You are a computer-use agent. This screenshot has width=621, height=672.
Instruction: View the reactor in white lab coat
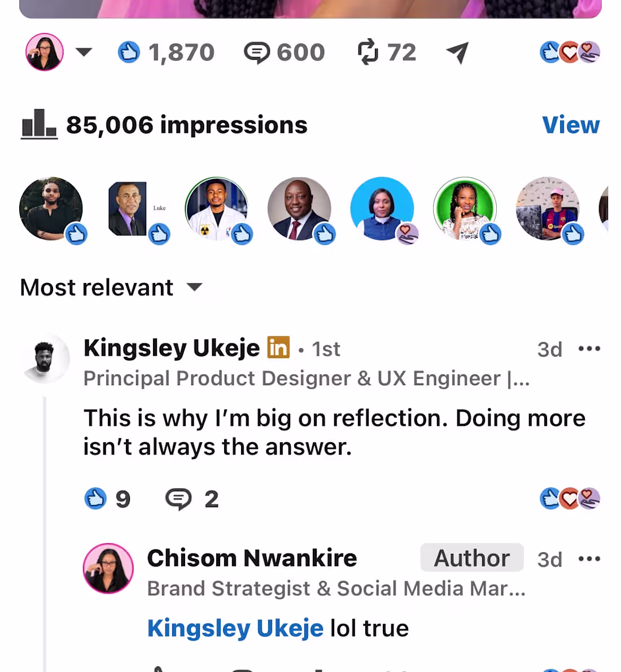click(217, 209)
